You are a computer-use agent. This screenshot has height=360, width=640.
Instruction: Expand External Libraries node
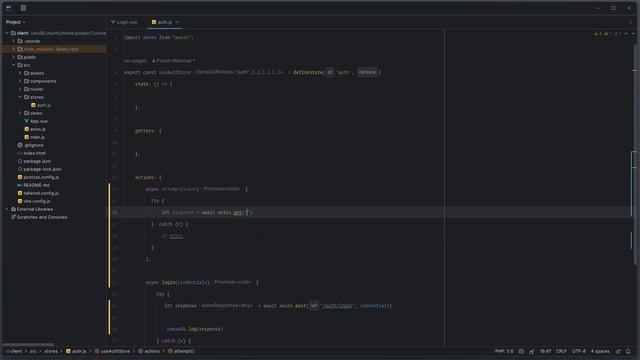7,209
